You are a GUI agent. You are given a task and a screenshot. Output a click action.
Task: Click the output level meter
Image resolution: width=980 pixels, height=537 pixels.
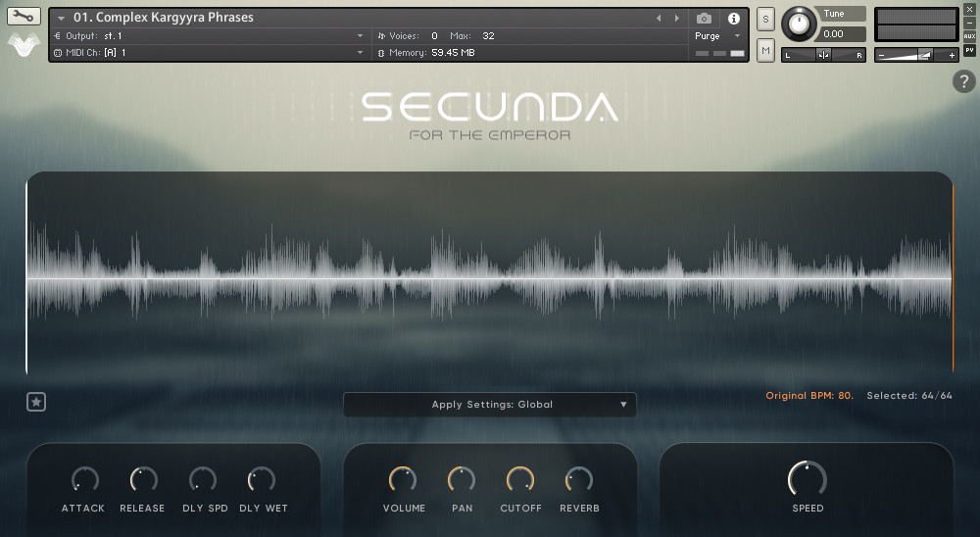(x=916, y=25)
